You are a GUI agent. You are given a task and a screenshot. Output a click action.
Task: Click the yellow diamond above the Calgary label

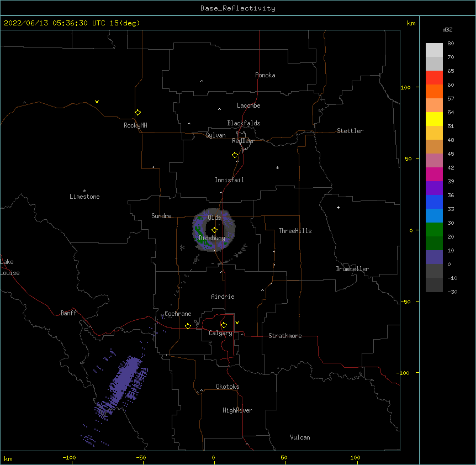coord(224,325)
